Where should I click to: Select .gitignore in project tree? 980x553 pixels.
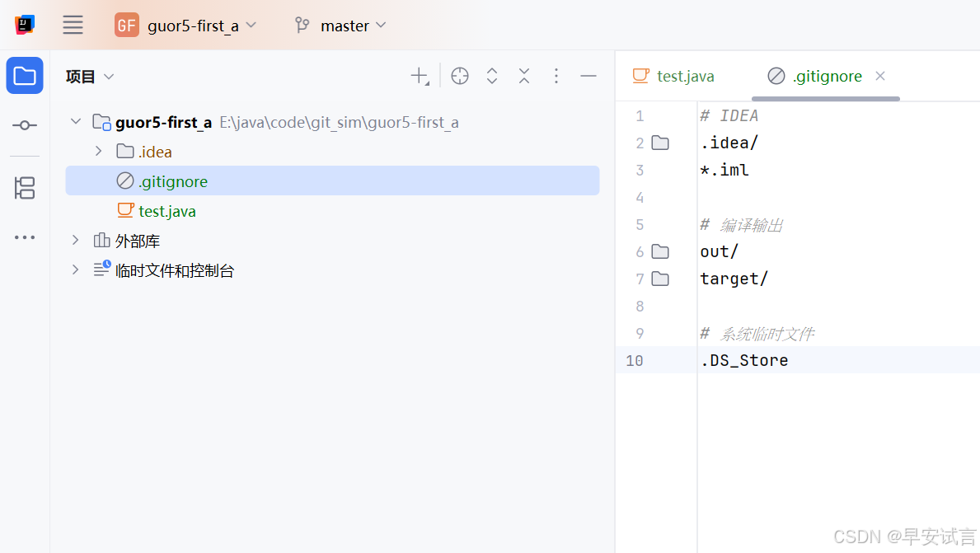pyautogui.click(x=332, y=181)
